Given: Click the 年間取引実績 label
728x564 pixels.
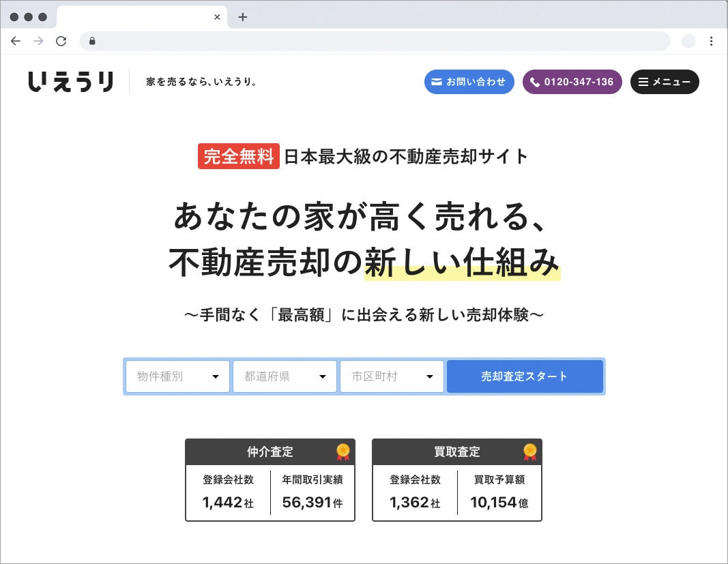Looking at the screenshot, I should tap(312, 479).
